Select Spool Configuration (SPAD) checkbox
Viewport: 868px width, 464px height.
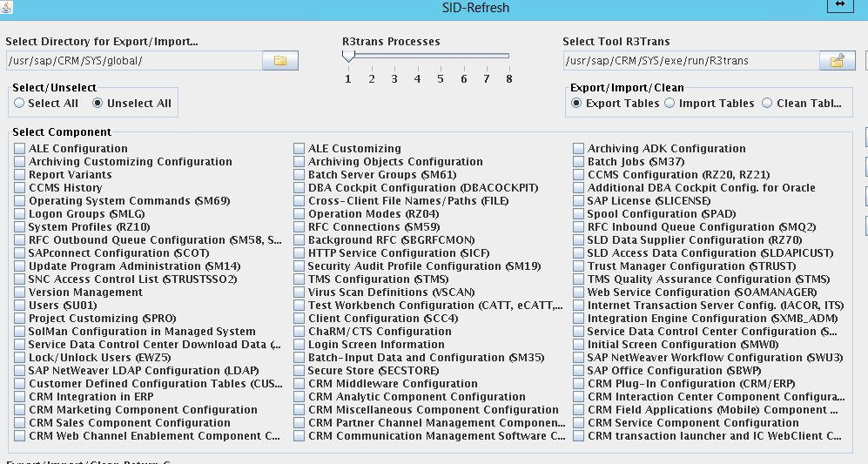click(578, 214)
